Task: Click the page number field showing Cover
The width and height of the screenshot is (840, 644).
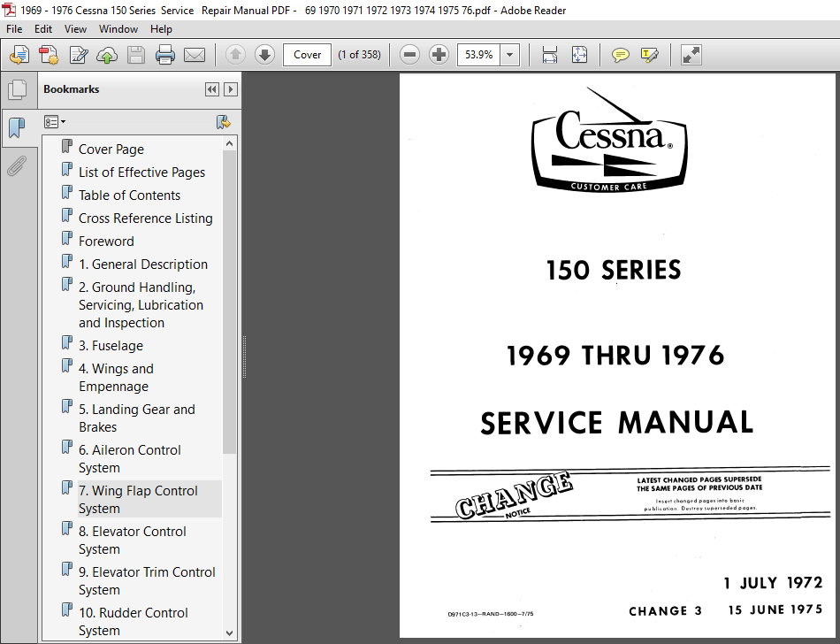Action: click(x=307, y=55)
